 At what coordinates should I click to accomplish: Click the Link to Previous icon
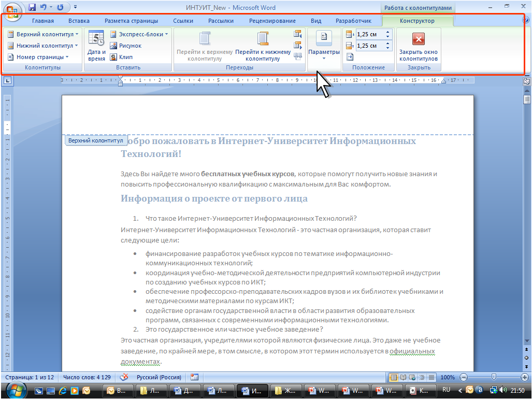(x=297, y=56)
